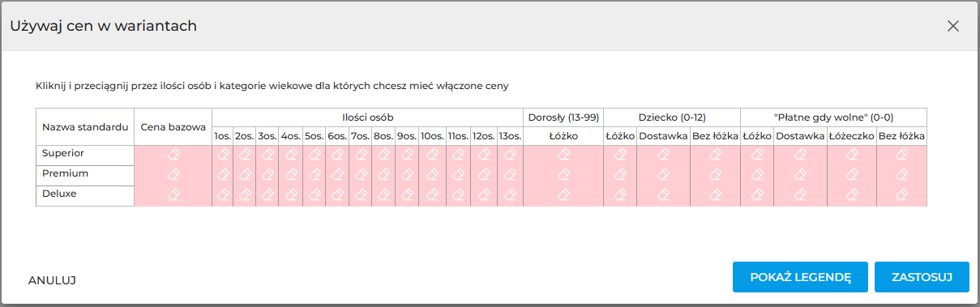
Task: Close the Używaj cen w wariantach dialog
Action: (953, 26)
